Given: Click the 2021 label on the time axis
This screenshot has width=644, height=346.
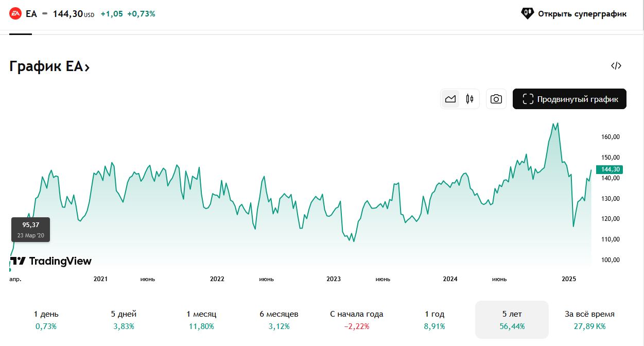Looking at the screenshot, I should tap(100, 279).
